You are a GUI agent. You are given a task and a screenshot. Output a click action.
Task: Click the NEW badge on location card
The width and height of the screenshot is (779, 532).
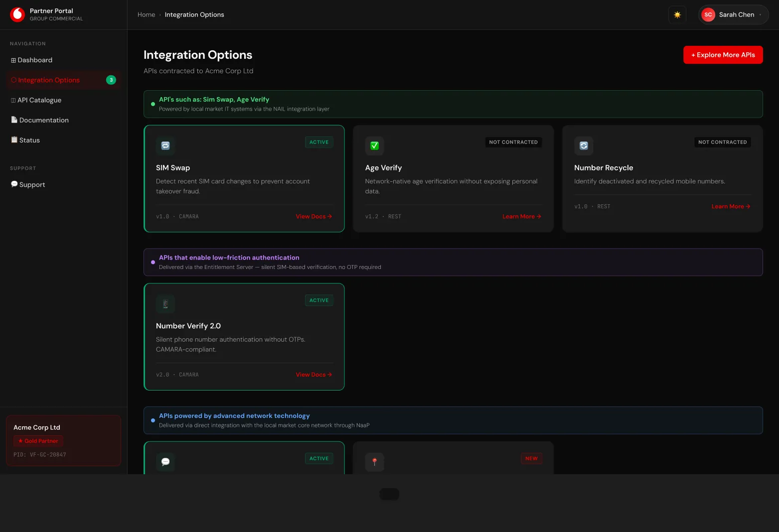tap(532, 459)
